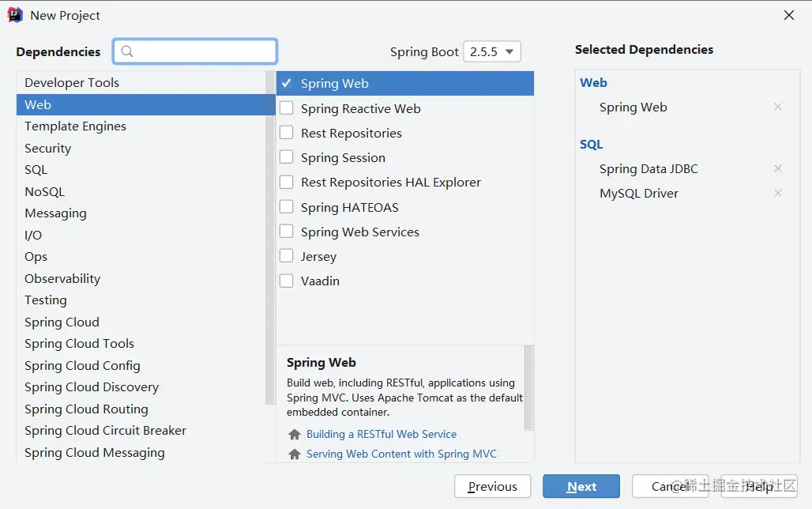Open the Template Engines category

(x=141, y=126)
